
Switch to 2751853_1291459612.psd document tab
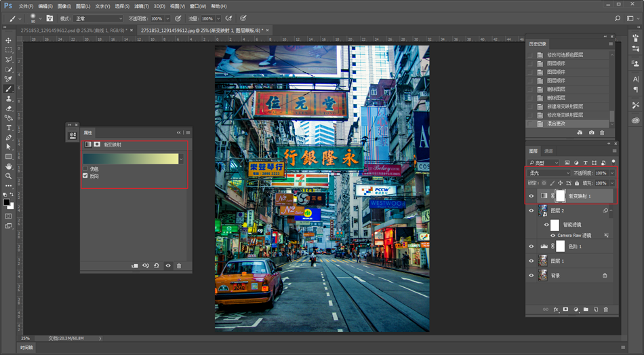point(74,31)
